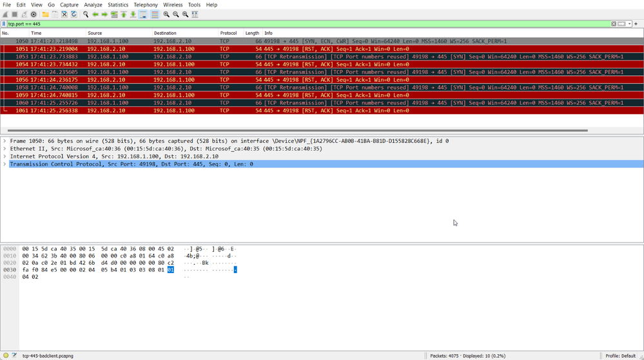Open recent display filters dropdown
The width and height of the screenshot is (644, 360).
pyautogui.click(x=629, y=24)
